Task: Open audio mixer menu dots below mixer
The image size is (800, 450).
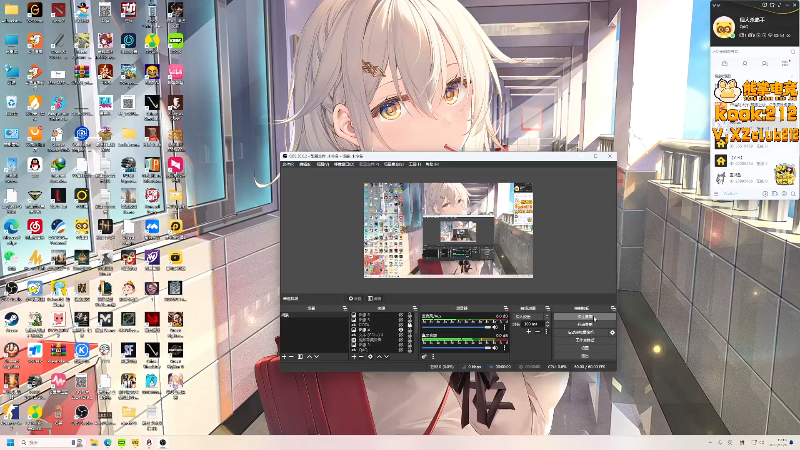Action: tap(433, 357)
